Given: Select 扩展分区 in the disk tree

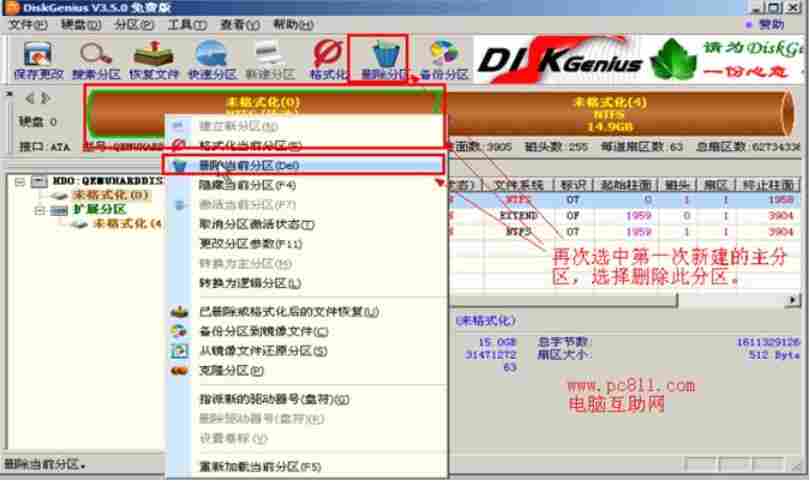Looking at the screenshot, I should pos(99,209).
